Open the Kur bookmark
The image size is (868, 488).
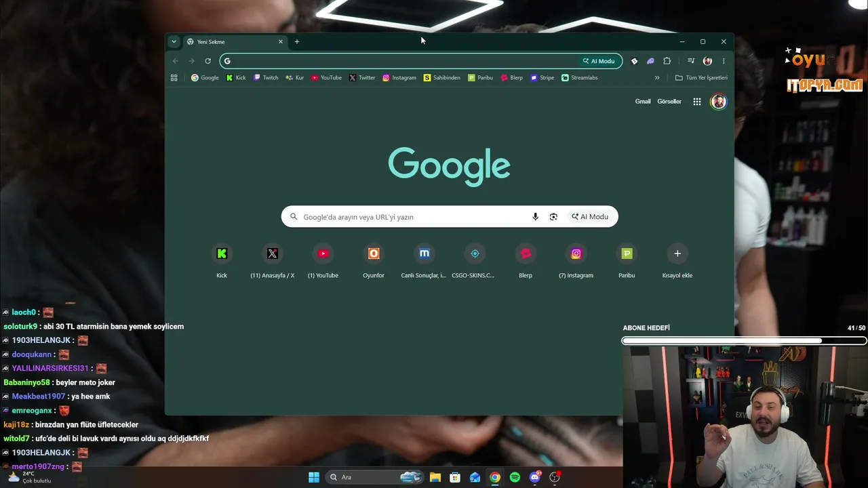[x=295, y=78]
